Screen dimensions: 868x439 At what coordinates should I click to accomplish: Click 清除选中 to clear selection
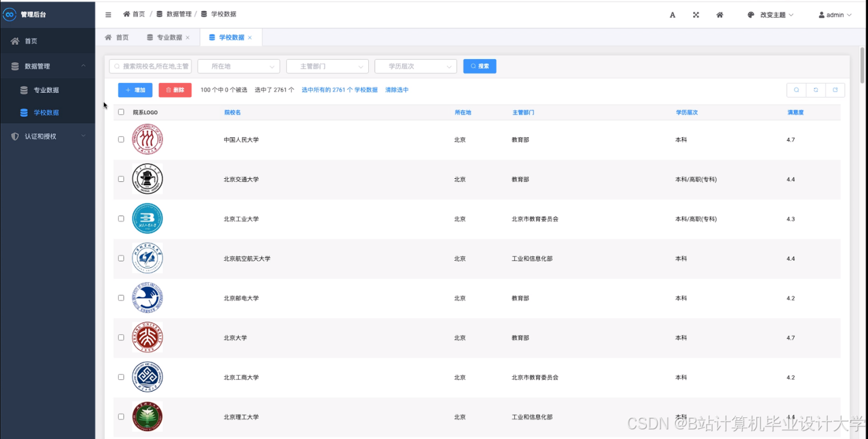coord(397,89)
